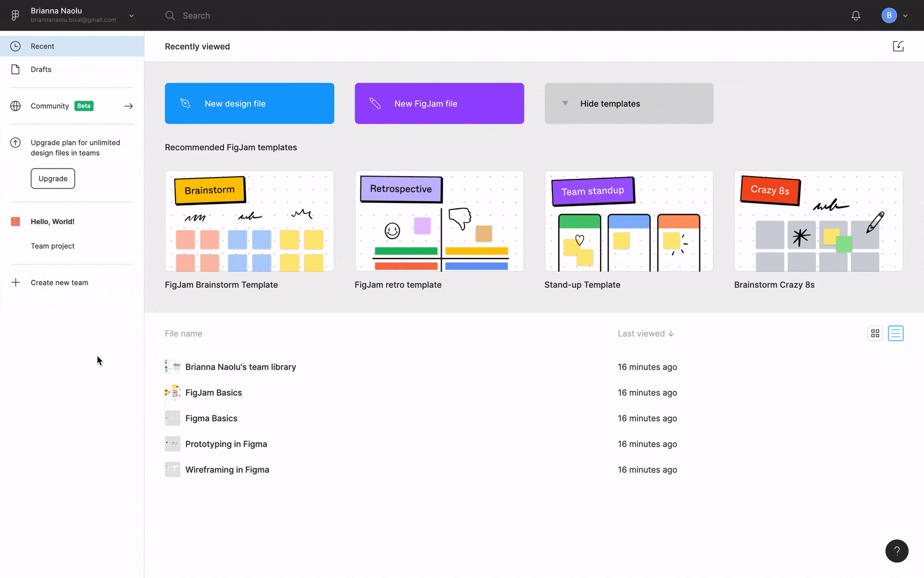Open the FigJam Basics file
The image size is (924, 578).
click(x=213, y=393)
